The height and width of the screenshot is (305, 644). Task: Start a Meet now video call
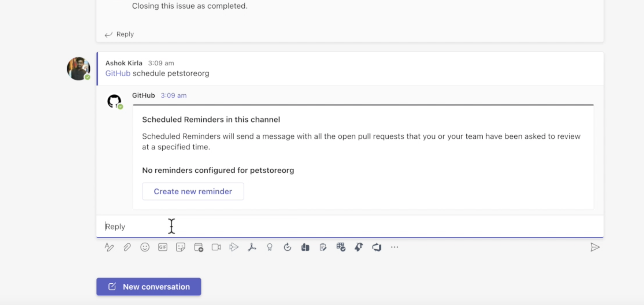pos(216,247)
